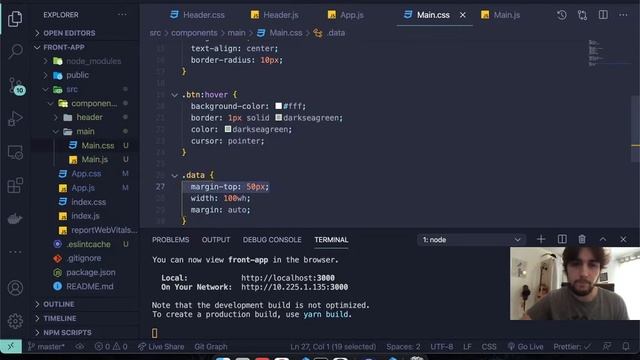Screen dimensions: 640x360
Task: Open the Remote Explorer view
Action: click(x=15, y=153)
